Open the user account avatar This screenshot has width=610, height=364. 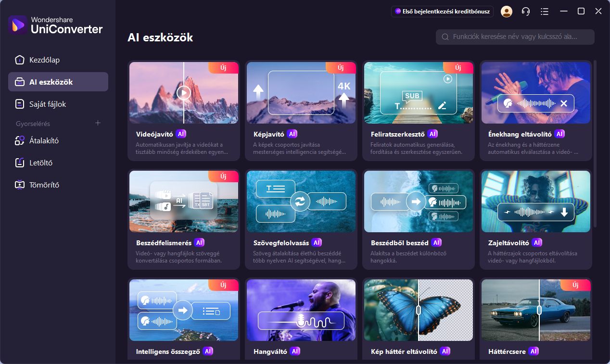(x=506, y=12)
